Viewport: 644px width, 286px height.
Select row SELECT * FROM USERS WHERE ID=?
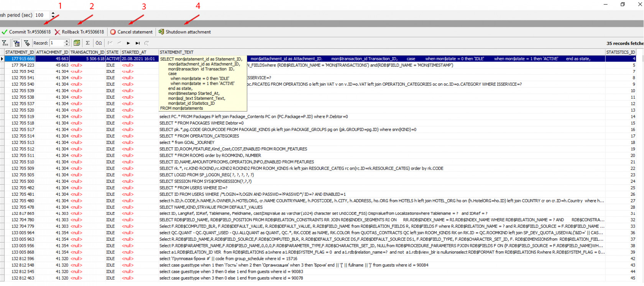(x=193, y=188)
